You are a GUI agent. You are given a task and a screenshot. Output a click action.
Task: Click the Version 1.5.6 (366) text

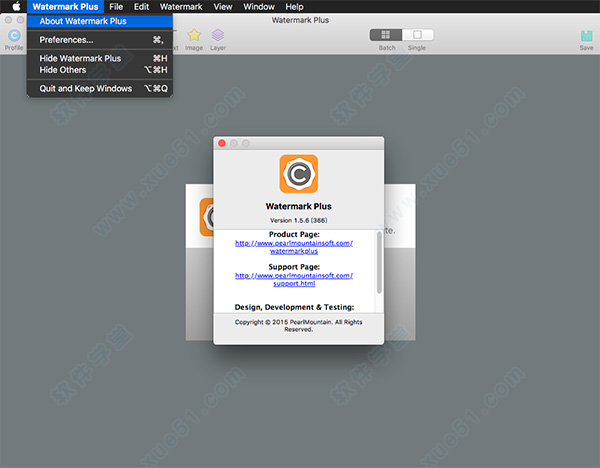pyautogui.click(x=298, y=220)
